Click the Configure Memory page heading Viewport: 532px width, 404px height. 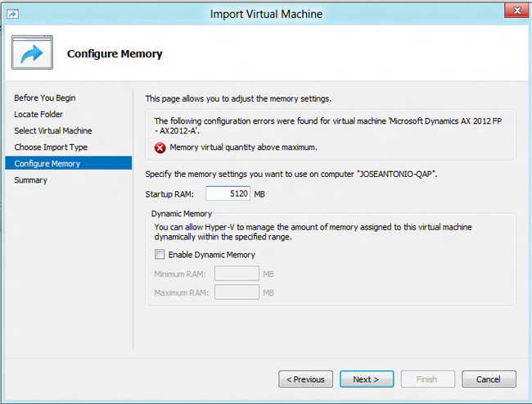(x=115, y=54)
